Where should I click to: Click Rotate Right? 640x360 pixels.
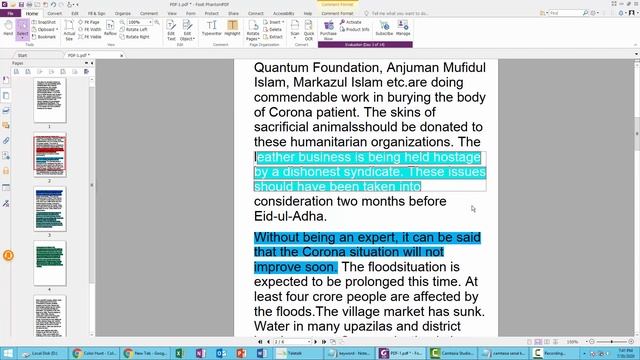[135, 37]
